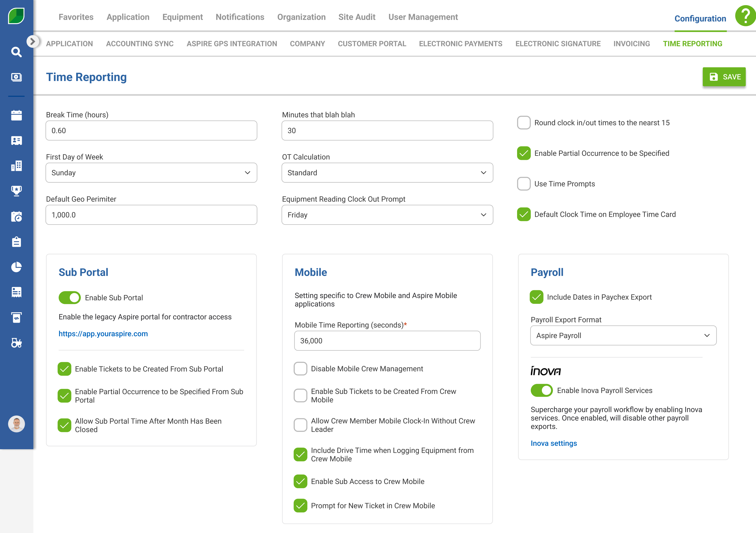The image size is (756, 533).
Task: Switch to the COMPANY tab
Action: tap(308, 44)
